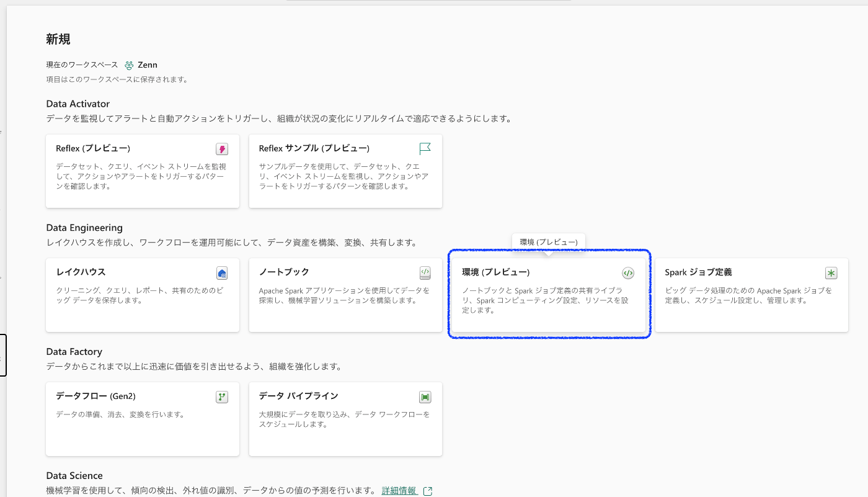Click the データ パイプライン icon

coord(425,397)
